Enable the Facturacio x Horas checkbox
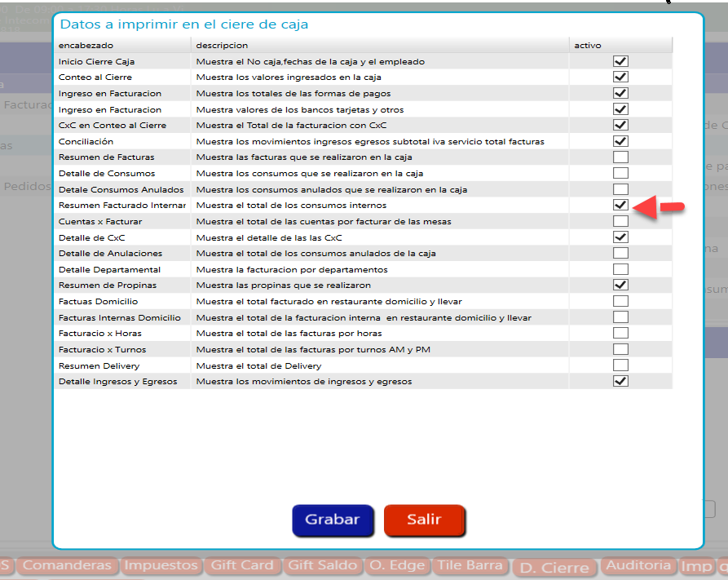The width and height of the screenshot is (728, 580). [620, 333]
